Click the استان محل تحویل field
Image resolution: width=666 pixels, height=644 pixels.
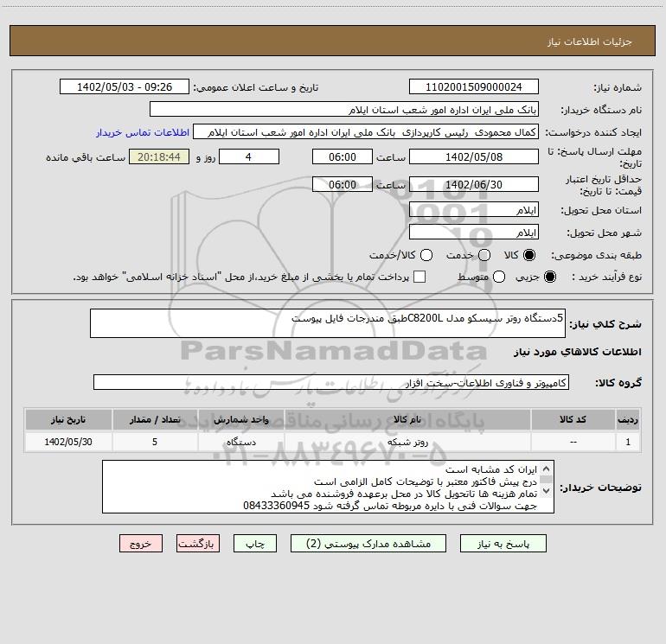pyautogui.click(x=474, y=210)
